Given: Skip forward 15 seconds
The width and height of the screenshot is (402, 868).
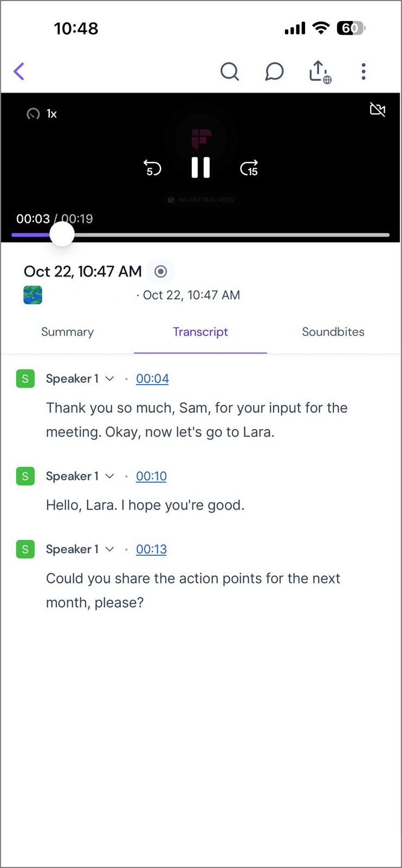Looking at the screenshot, I should tap(249, 168).
